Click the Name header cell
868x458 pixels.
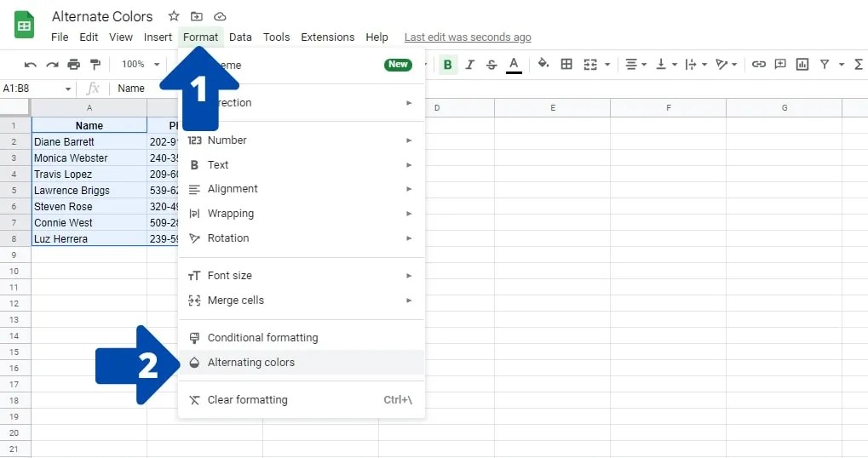[x=89, y=125]
